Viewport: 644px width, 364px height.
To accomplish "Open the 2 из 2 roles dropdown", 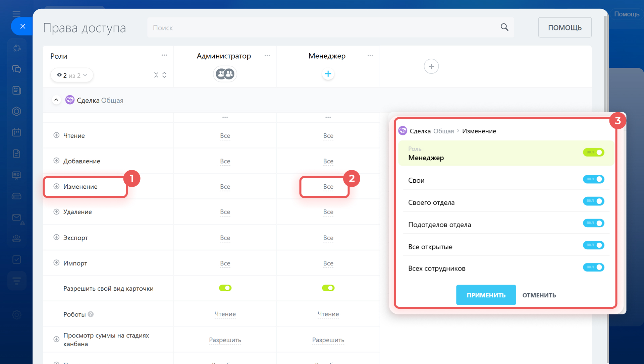I will pyautogui.click(x=72, y=75).
